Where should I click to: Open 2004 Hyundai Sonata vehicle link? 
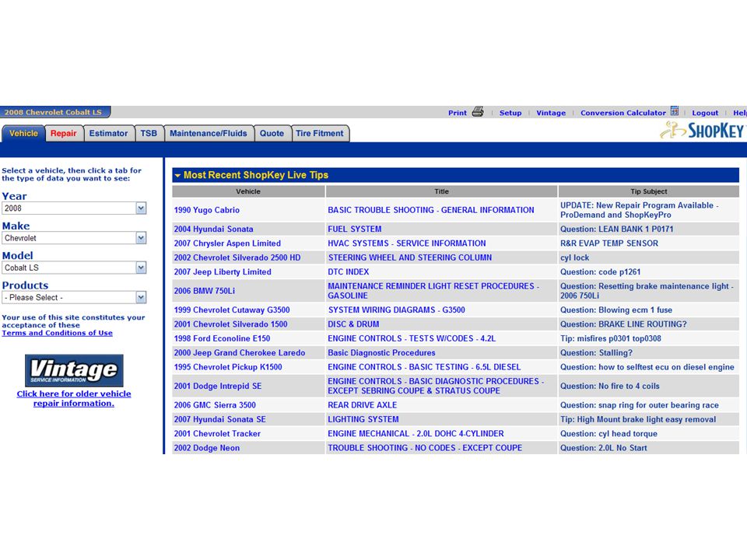(213, 229)
